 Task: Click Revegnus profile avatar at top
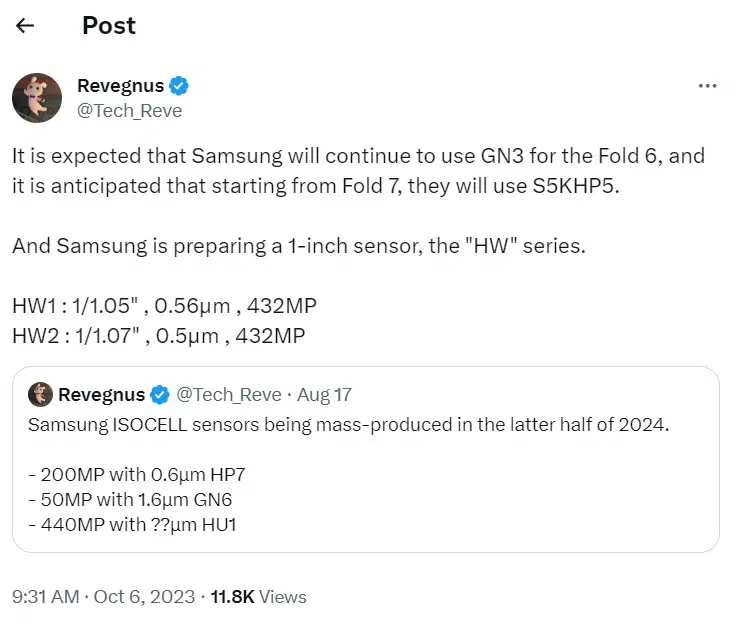pyautogui.click(x=37, y=98)
